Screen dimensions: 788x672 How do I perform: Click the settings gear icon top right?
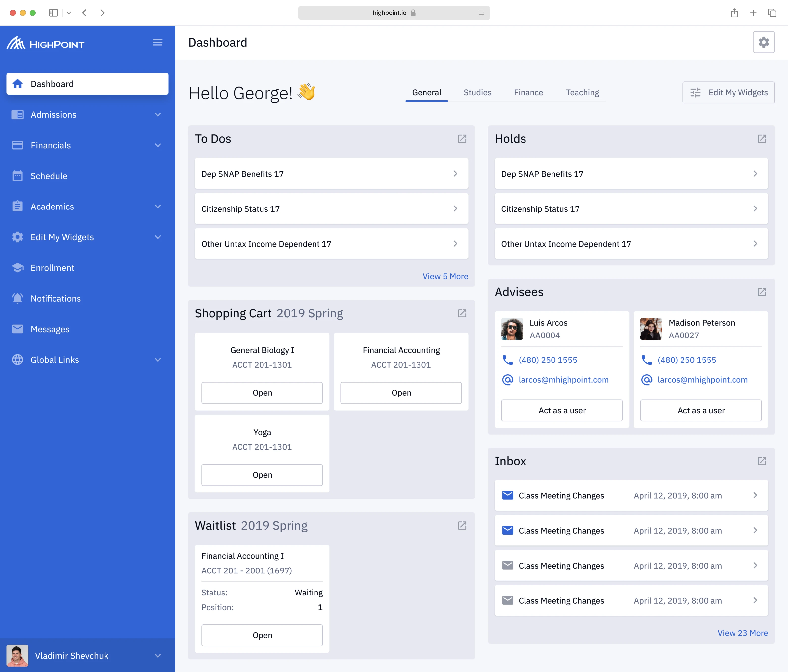coord(763,42)
